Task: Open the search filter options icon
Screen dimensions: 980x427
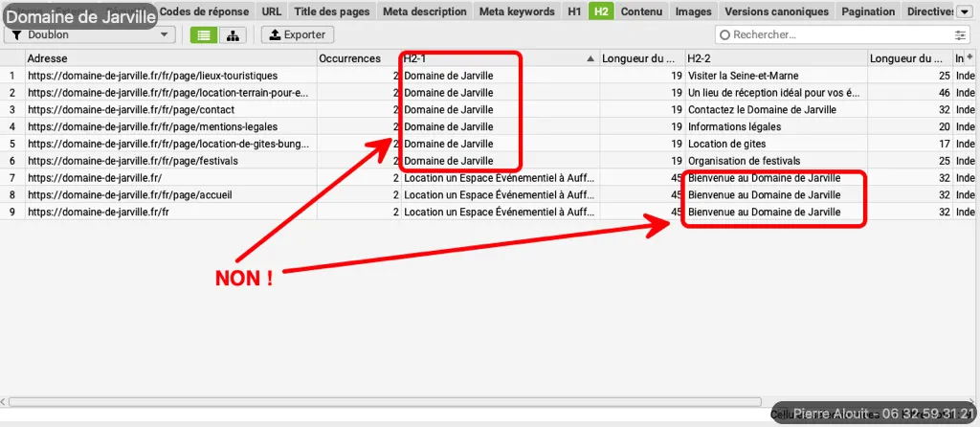Action: pyautogui.click(x=960, y=34)
